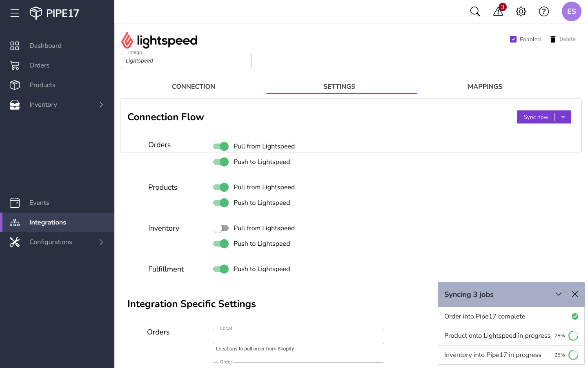The image size is (588, 368).
Task: Click the Sync now button
Action: tap(536, 117)
